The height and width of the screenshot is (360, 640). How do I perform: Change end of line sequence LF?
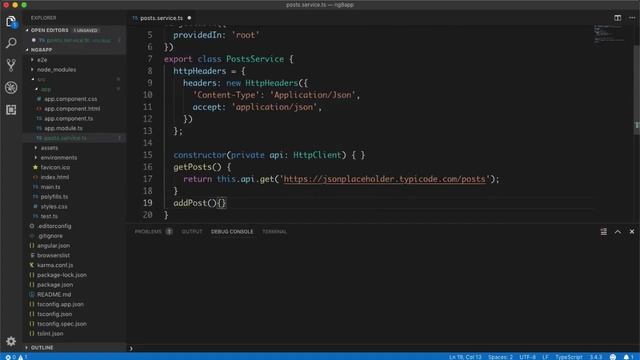[x=545, y=357]
